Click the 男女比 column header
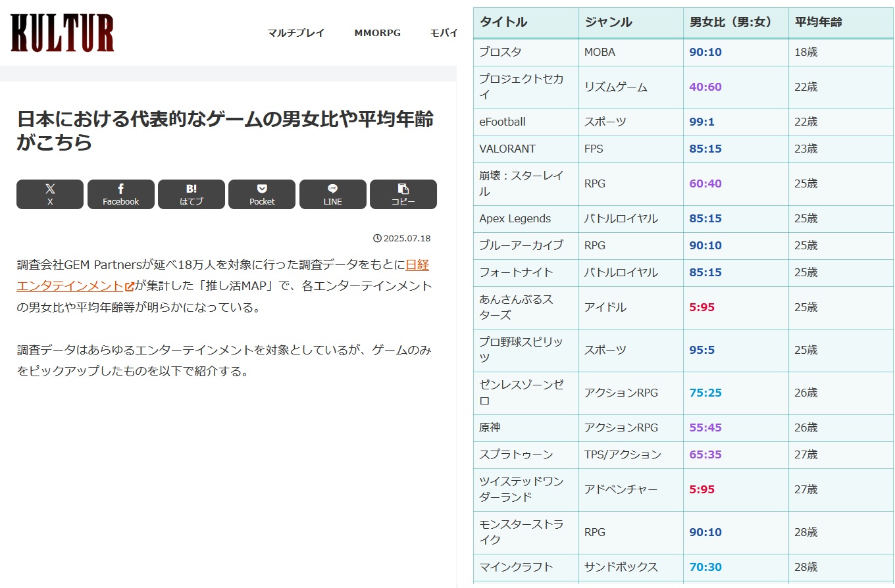 730,22
